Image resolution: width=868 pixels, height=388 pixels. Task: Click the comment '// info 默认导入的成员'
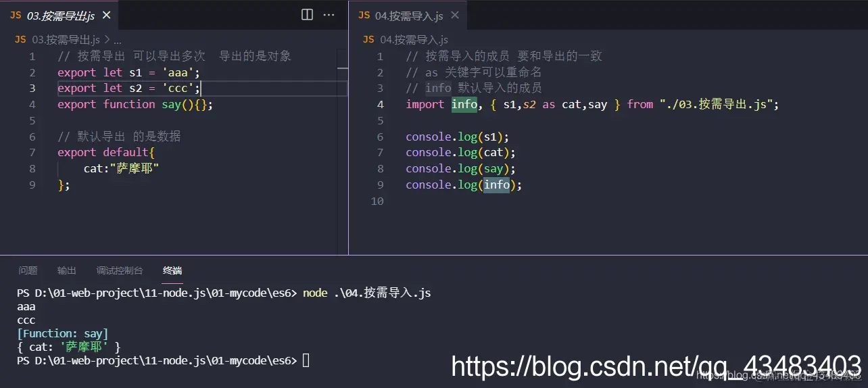coord(474,89)
